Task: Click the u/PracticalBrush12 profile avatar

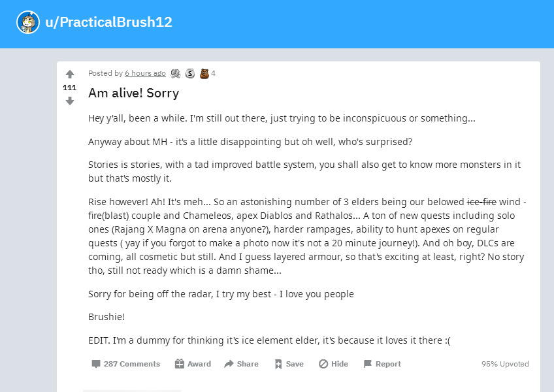Action: click(28, 22)
